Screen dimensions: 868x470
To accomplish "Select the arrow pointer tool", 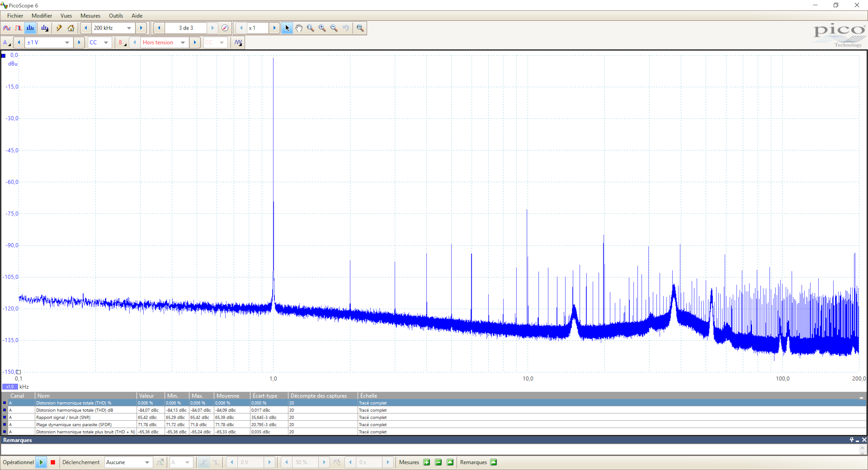I will click(x=287, y=28).
